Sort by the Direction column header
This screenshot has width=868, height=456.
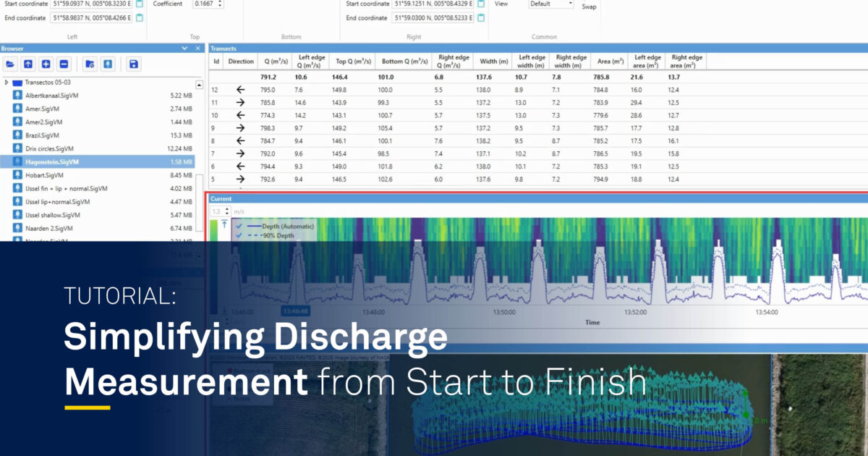point(241,62)
